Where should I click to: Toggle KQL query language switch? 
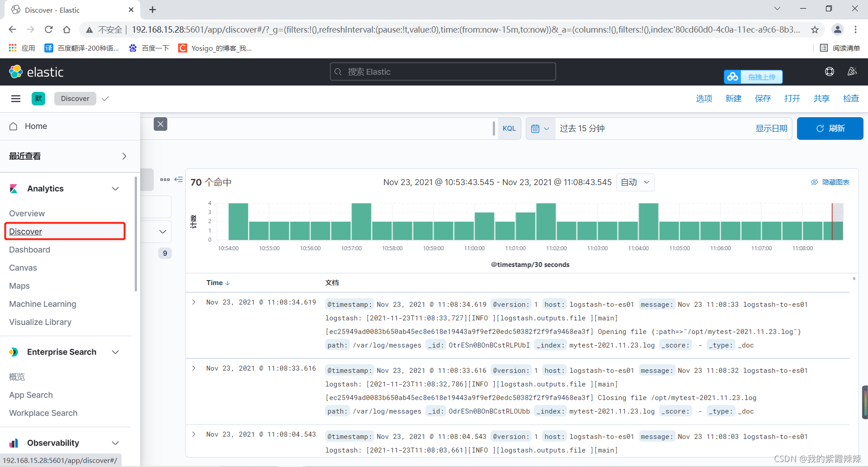509,129
